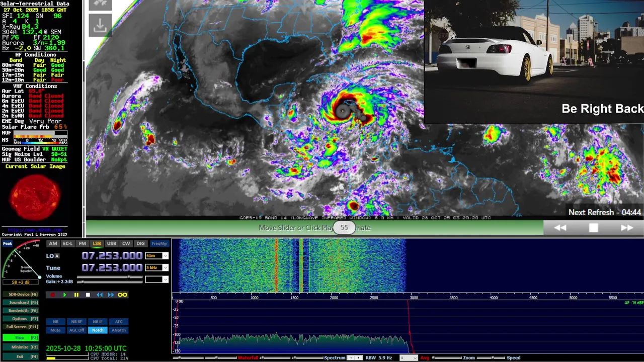Click the Waterfall label in bottom bar
The width and height of the screenshot is (644, 362).
pos(248,358)
